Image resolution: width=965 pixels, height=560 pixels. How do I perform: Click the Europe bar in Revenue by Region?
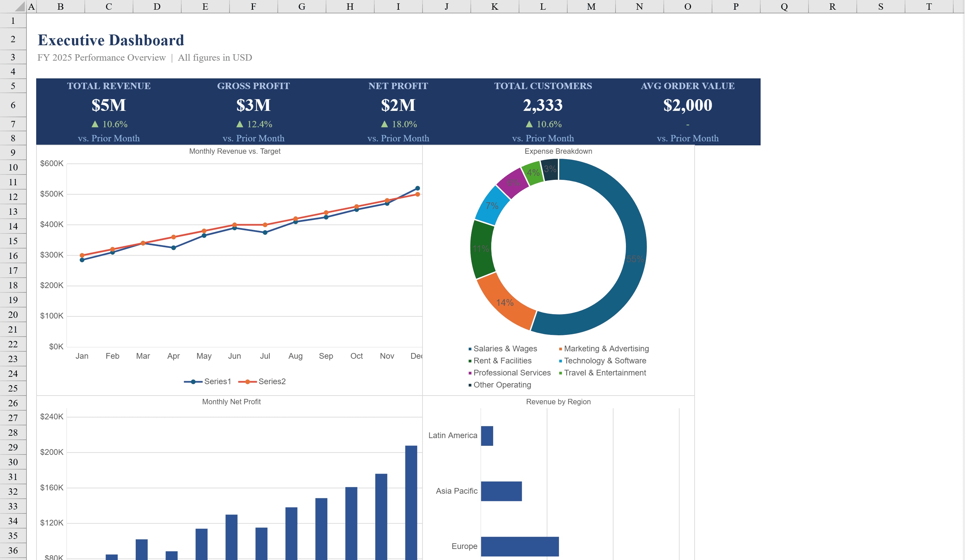(519, 546)
